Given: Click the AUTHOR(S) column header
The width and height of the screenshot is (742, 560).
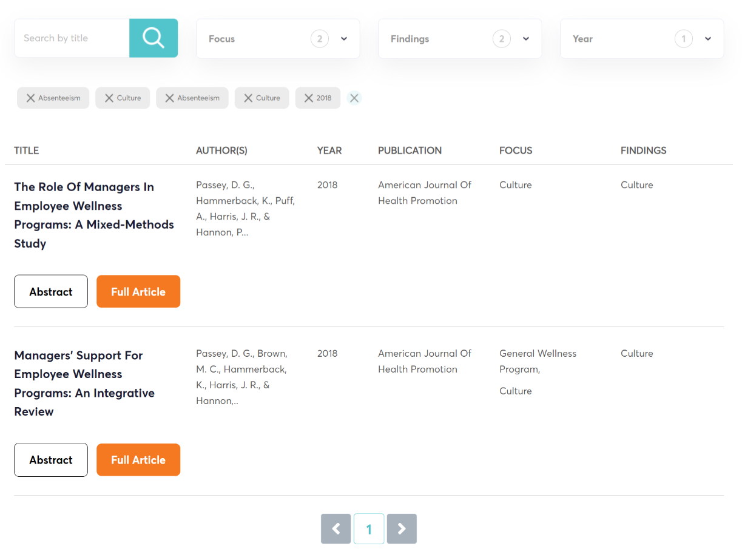Looking at the screenshot, I should click(221, 150).
